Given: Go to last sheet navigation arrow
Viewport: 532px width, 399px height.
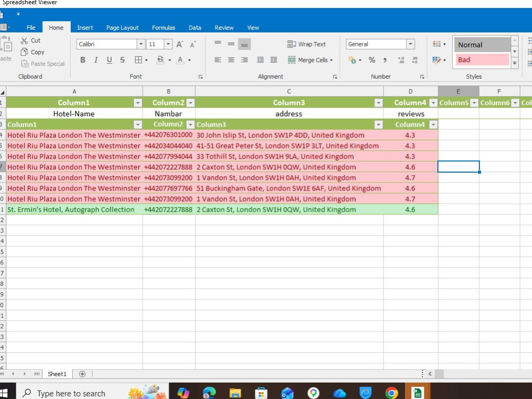Looking at the screenshot, I should [x=37, y=374].
